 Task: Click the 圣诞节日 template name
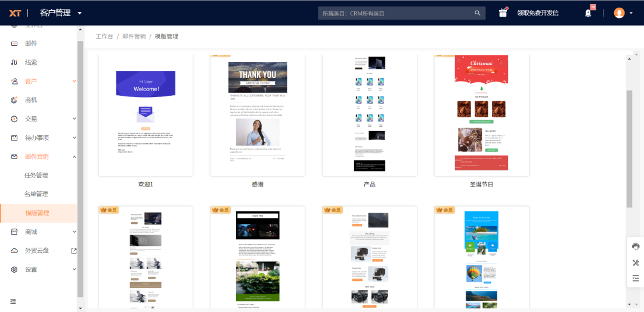482,185
